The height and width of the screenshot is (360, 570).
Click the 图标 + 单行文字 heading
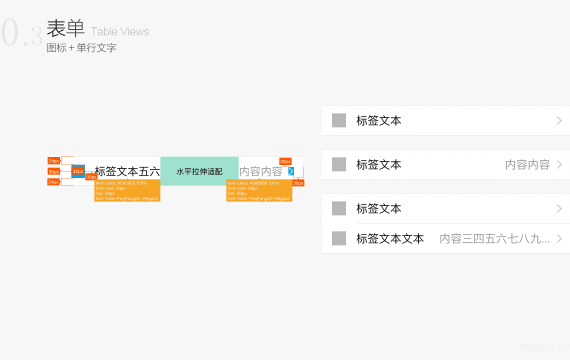pos(81,48)
